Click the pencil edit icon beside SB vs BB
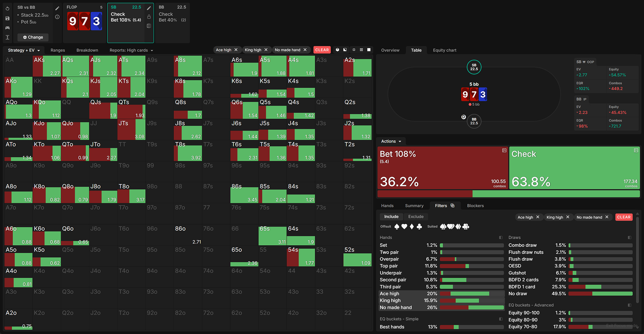Viewport: 644px width, 334px height. coord(57,8)
